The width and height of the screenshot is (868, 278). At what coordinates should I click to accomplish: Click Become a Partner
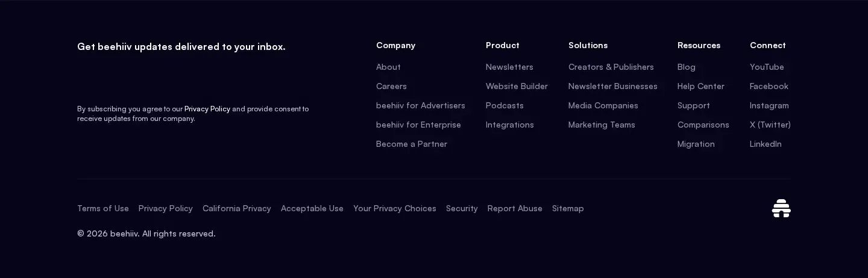[412, 144]
